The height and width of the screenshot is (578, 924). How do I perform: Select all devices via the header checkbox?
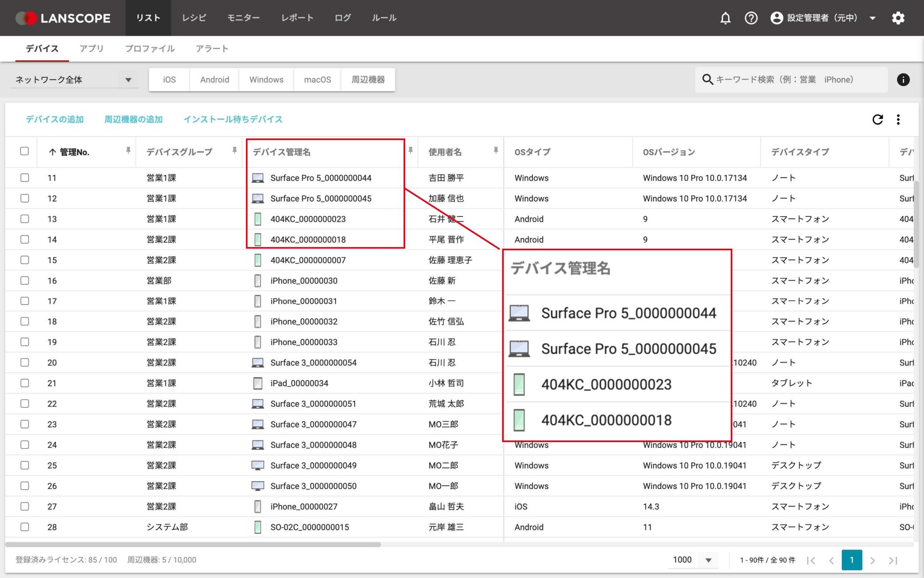[x=25, y=152]
